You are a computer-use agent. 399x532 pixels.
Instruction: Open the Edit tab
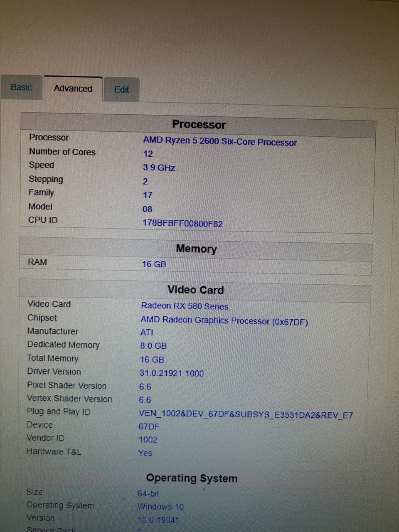[x=121, y=89]
